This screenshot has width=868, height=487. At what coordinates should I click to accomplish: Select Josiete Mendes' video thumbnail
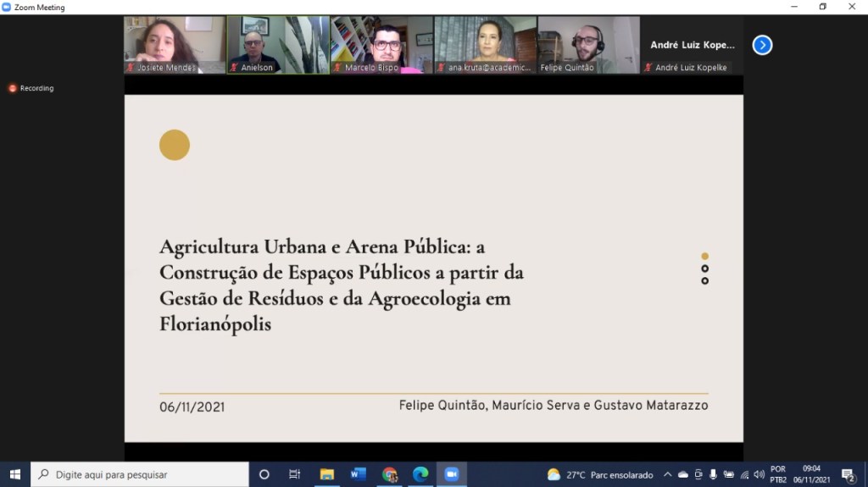175,45
